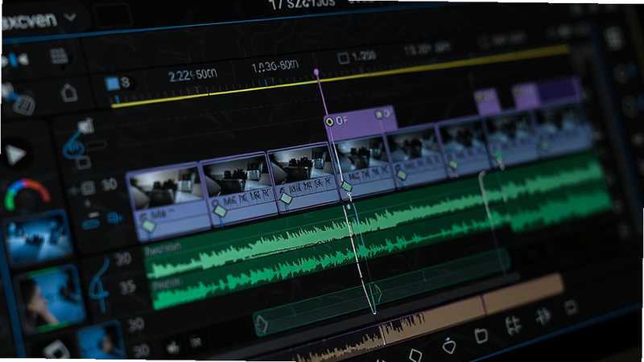Click the double arrows icon in bottom toolbar

point(544,315)
